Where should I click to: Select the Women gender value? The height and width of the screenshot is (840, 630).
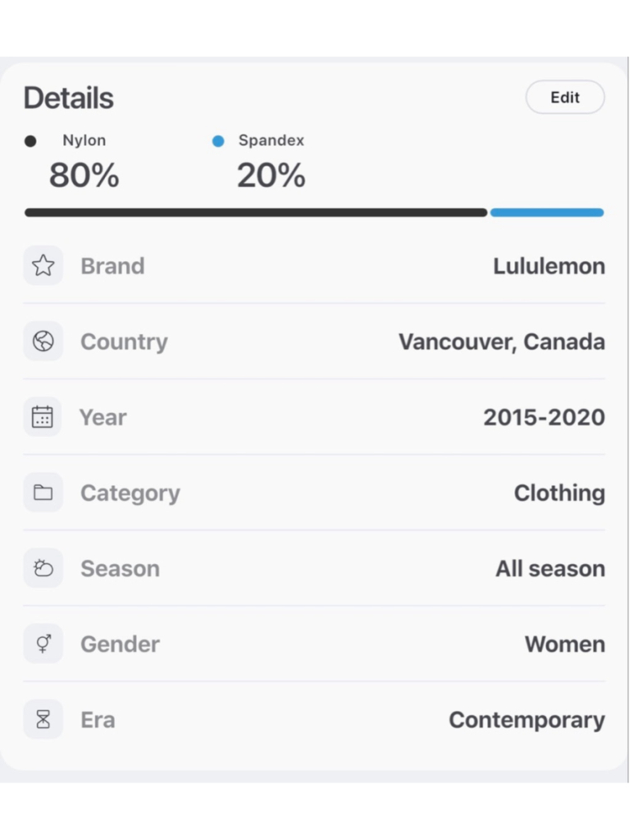click(565, 644)
